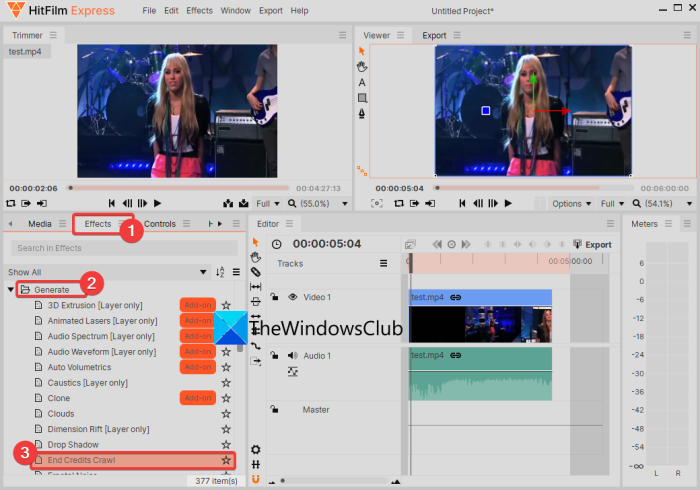
Task: Click the sort A-Z icon in Effects
Action: (x=220, y=272)
